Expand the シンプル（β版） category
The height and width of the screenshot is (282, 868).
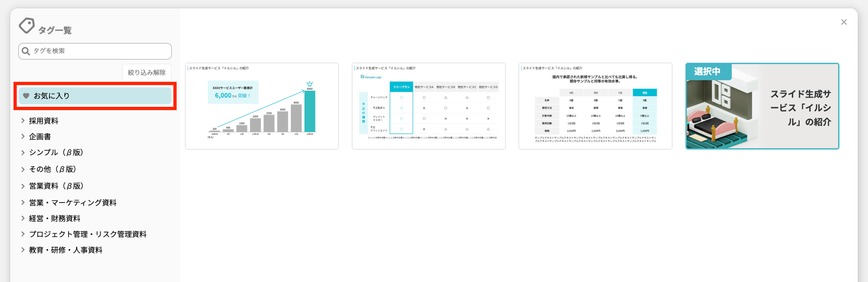click(x=23, y=153)
